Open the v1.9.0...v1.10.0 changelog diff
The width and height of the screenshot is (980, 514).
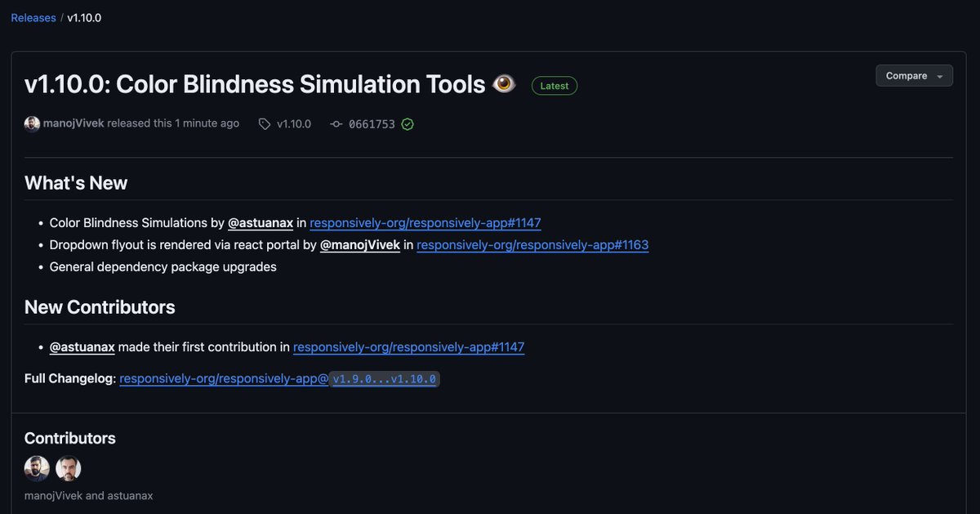(384, 379)
